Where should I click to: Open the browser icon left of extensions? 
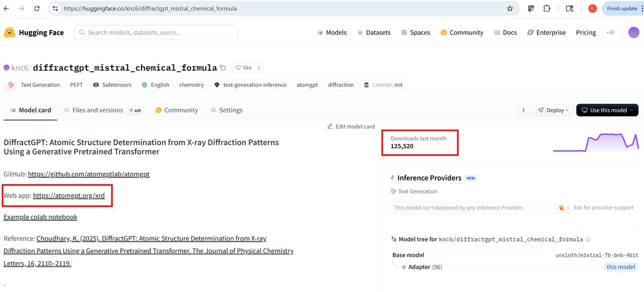531,9
